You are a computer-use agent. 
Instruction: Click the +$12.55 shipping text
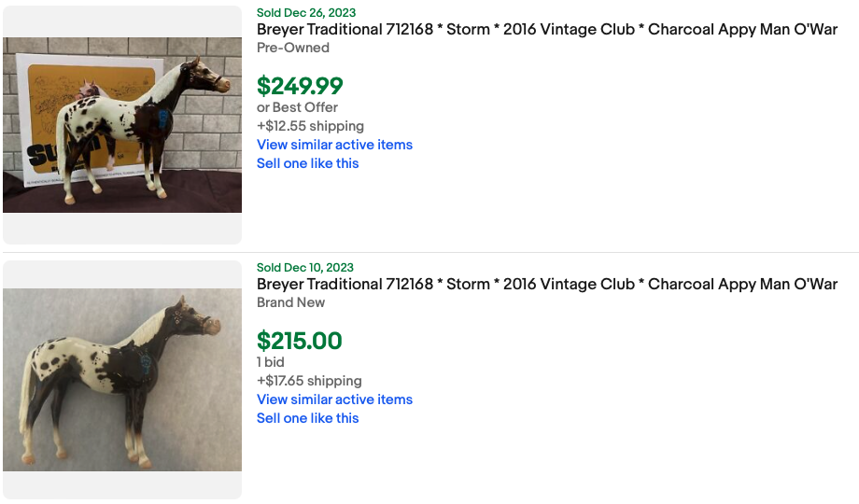pyautogui.click(x=310, y=126)
